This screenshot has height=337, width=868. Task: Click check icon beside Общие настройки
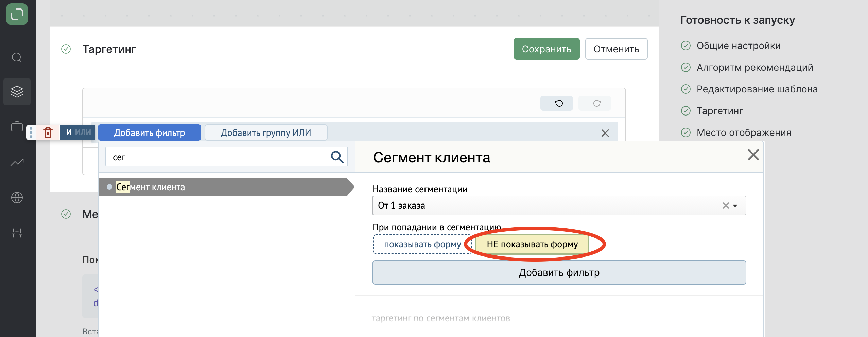click(x=686, y=46)
